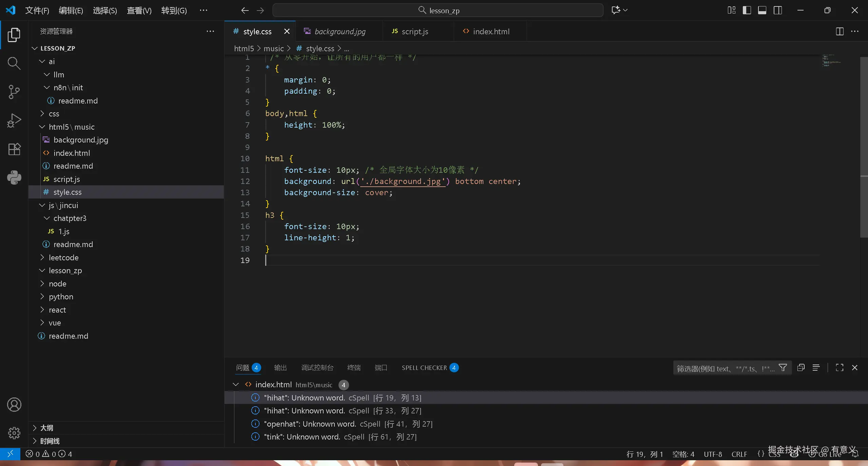The image size is (868, 466).
Task: Toggle the bottom panel visibility
Action: coord(762,10)
